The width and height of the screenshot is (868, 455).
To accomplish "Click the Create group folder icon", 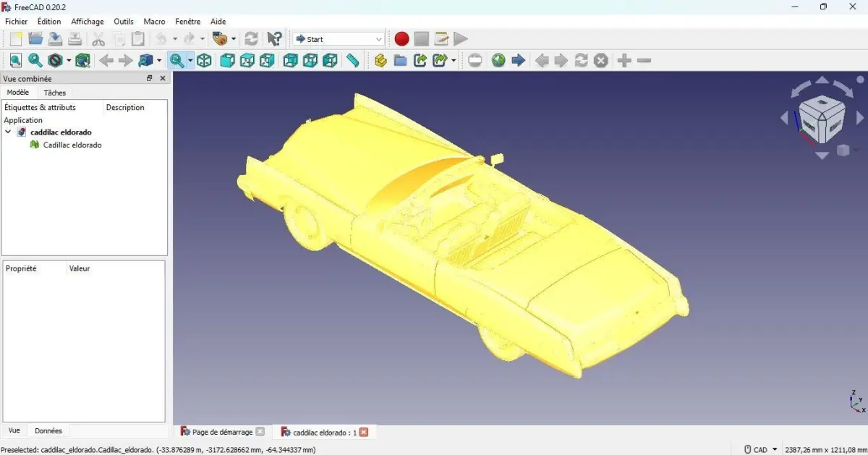I will [x=400, y=61].
